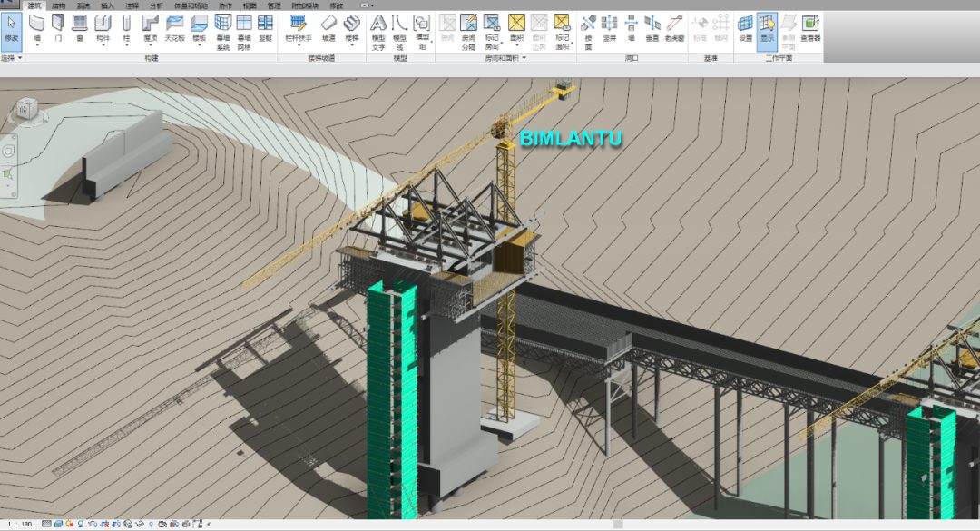Switch to the Insert (插入) ribbon tab
The image size is (980, 531).
click(x=107, y=5)
